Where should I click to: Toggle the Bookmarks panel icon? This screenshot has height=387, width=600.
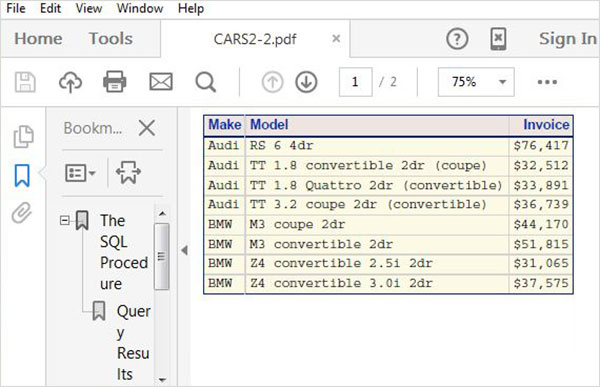(x=22, y=176)
